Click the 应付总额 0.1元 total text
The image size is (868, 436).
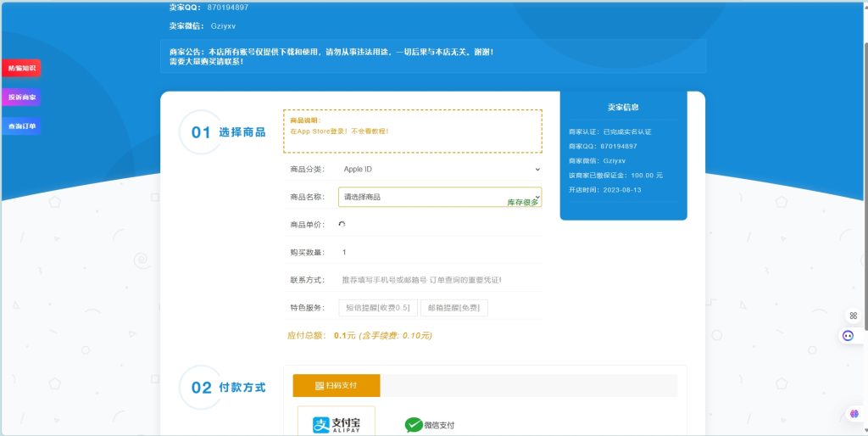coord(359,335)
